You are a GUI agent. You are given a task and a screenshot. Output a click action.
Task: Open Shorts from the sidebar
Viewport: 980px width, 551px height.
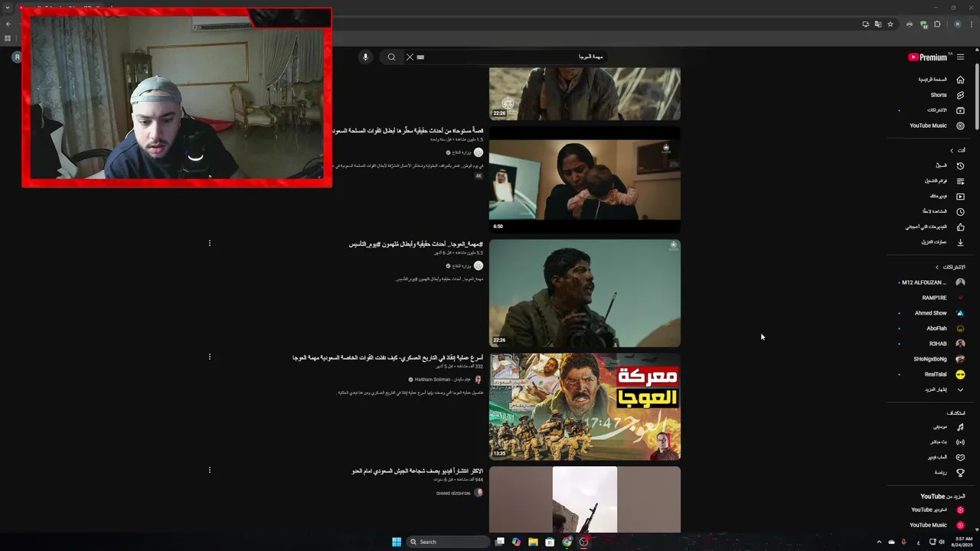tap(939, 95)
